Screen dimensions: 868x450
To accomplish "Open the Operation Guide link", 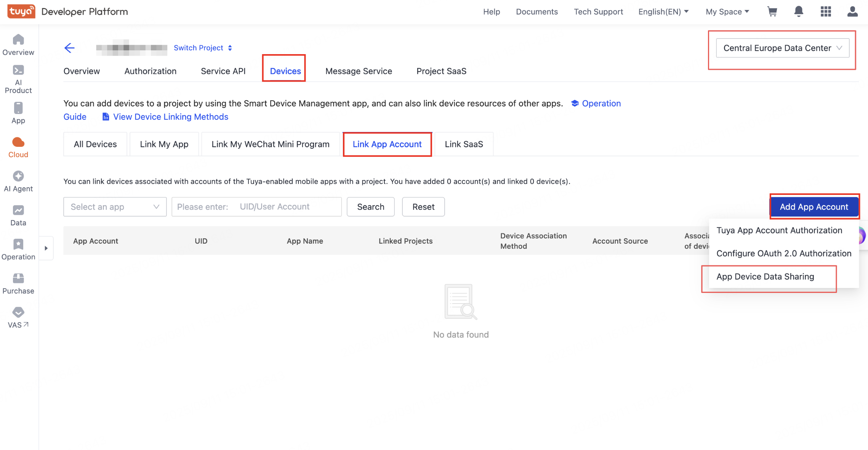I will point(601,103).
